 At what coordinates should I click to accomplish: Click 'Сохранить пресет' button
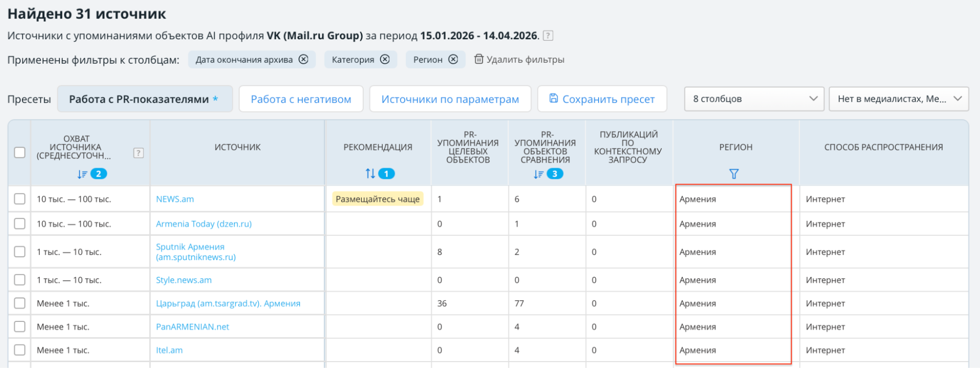(x=602, y=99)
